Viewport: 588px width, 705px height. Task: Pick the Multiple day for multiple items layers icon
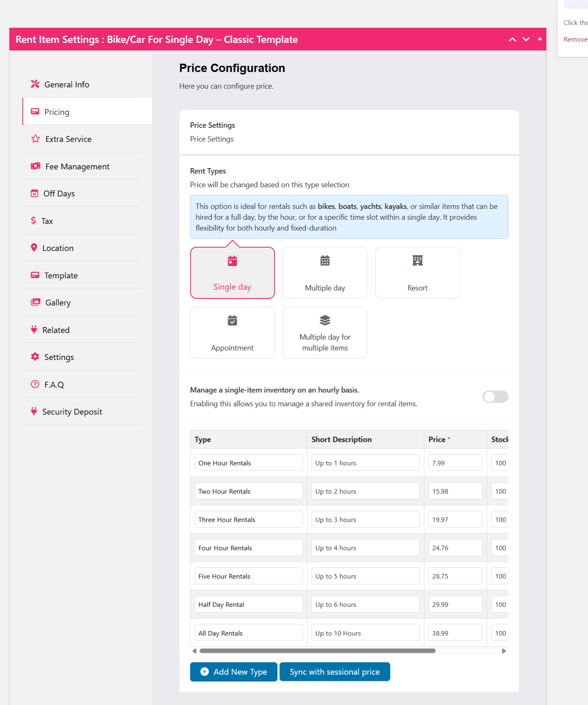(x=325, y=320)
